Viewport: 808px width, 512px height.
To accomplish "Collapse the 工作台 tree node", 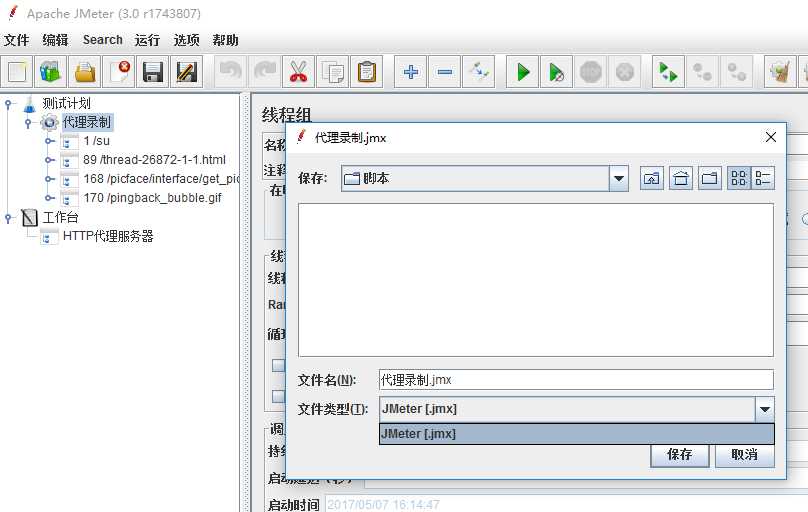I will 8,217.
